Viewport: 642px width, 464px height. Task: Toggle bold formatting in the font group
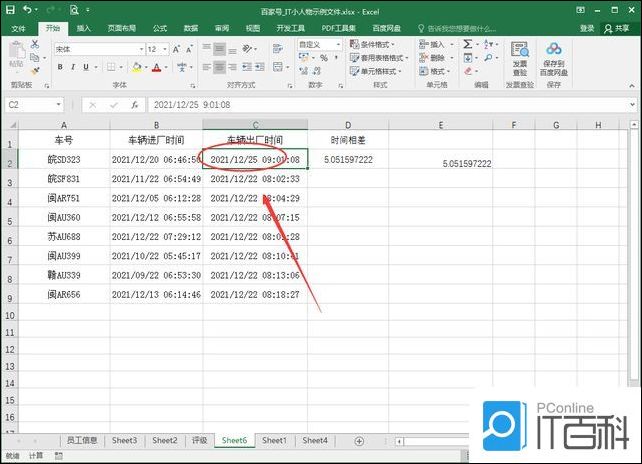(x=60, y=67)
